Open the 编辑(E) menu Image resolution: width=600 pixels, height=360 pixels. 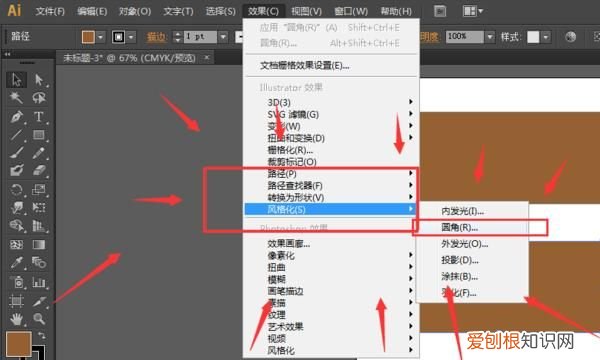pyautogui.click(x=92, y=11)
